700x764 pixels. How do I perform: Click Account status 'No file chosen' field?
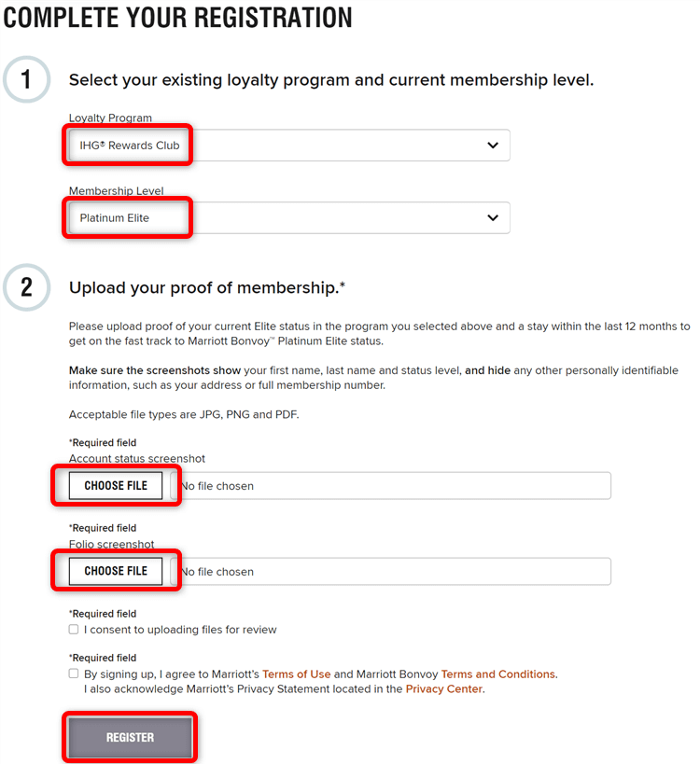point(392,486)
